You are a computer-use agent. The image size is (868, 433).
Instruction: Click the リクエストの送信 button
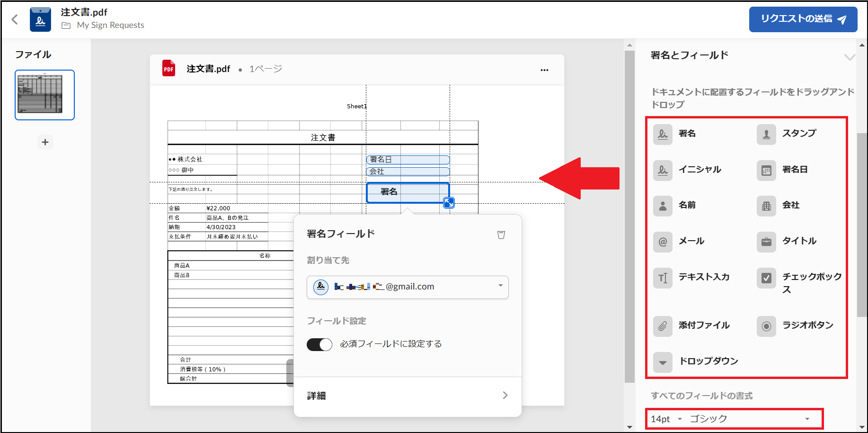(803, 19)
